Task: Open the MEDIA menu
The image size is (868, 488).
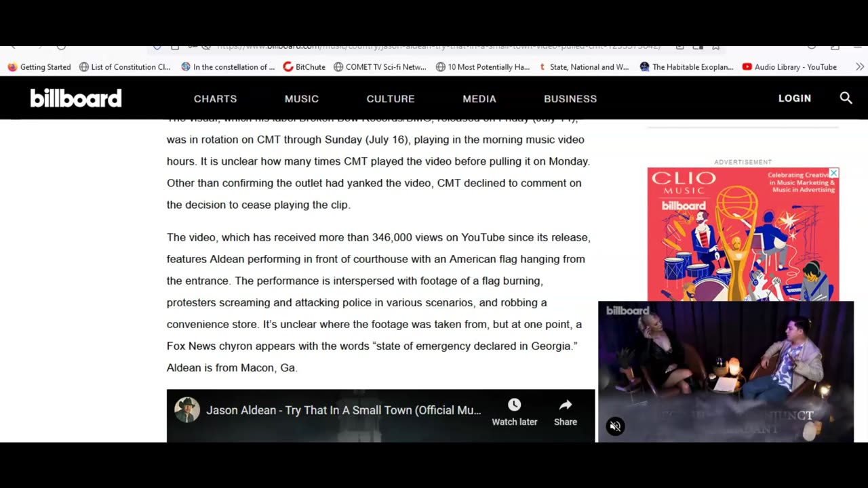Action: (x=479, y=99)
